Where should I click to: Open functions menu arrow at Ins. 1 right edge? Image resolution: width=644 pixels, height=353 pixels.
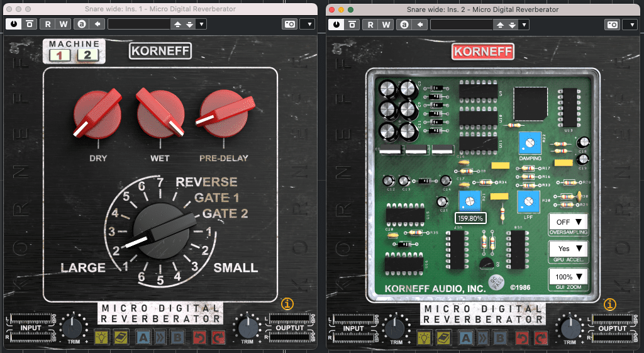[308, 25]
